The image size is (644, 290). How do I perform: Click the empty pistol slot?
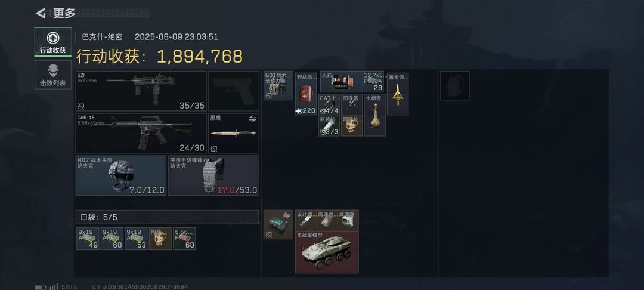[234, 91]
